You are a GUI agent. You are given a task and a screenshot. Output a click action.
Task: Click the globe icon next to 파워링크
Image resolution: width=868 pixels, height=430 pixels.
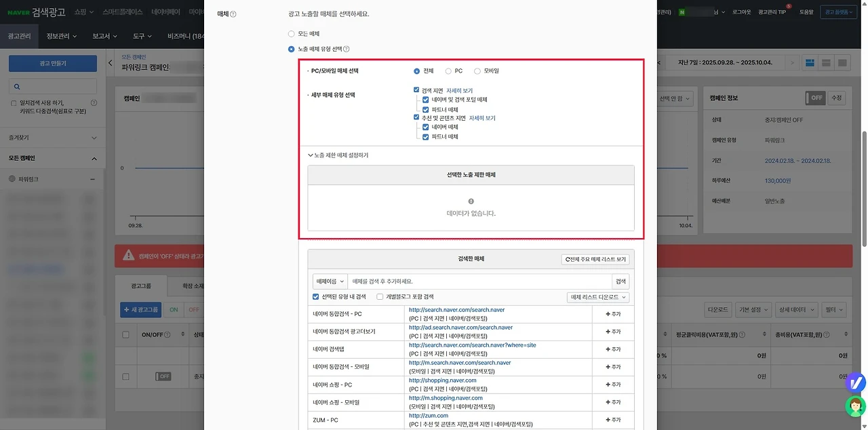coord(12,179)
